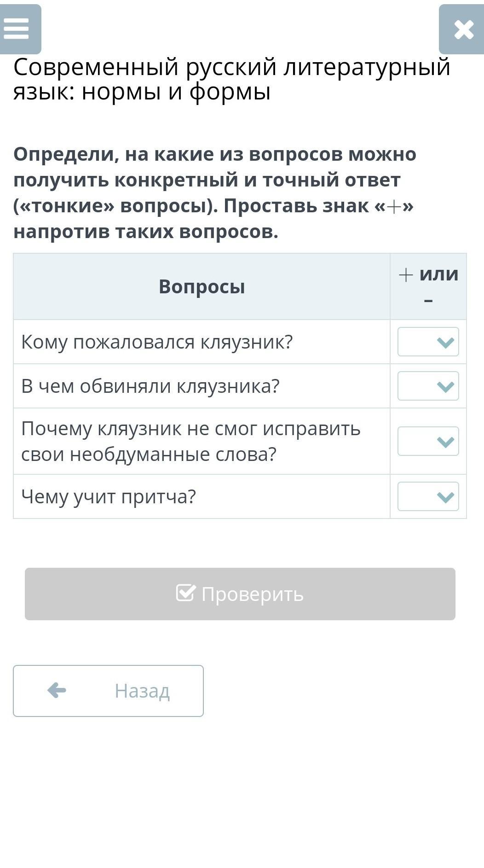The image size is (484, 868).
Task: Click the question about "необдуманные слова"
Action: point(190,441)
